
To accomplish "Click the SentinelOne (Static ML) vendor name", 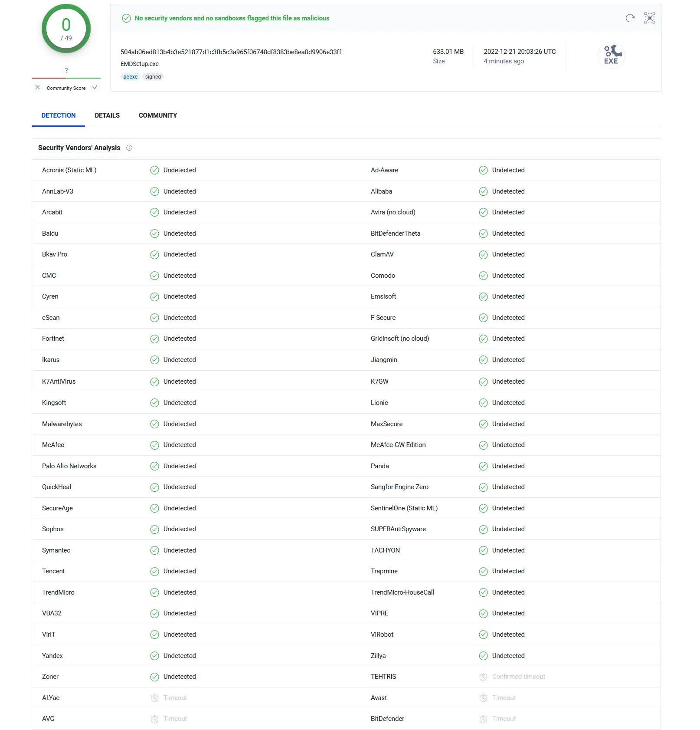I will coord(404,508).
